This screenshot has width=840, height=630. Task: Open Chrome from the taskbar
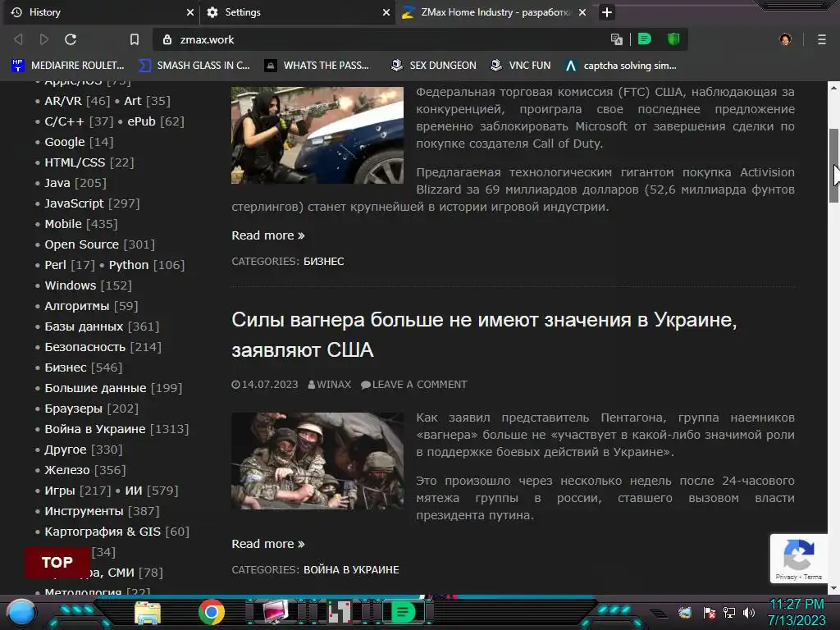[212, 612]
